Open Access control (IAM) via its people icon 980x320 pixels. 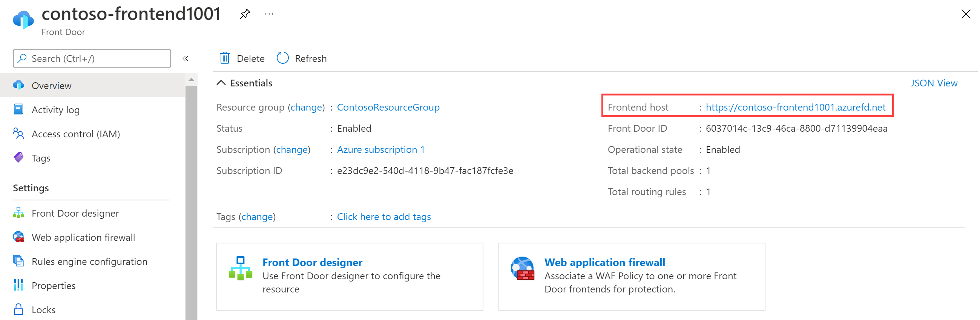[18, 134]
